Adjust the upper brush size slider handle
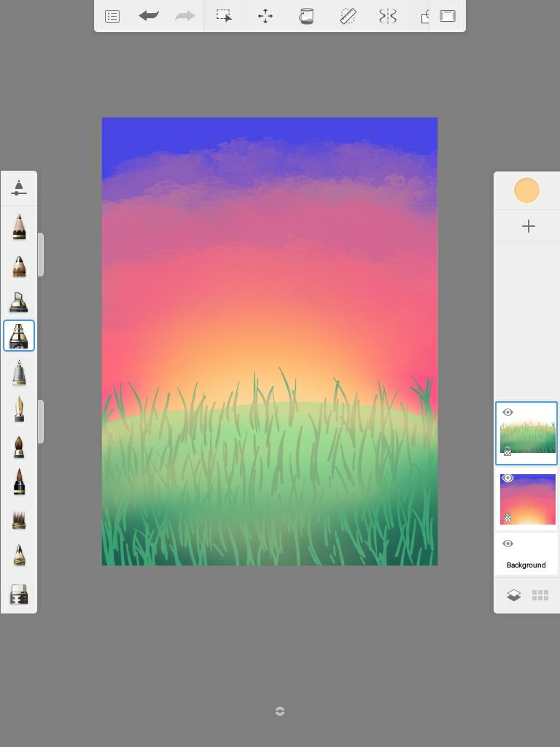Screen dimensions: 560x747 (41, 255)
